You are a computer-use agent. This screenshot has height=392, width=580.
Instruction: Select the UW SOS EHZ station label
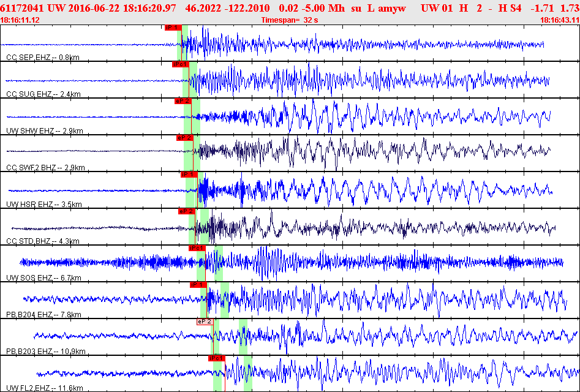(44, 278)
